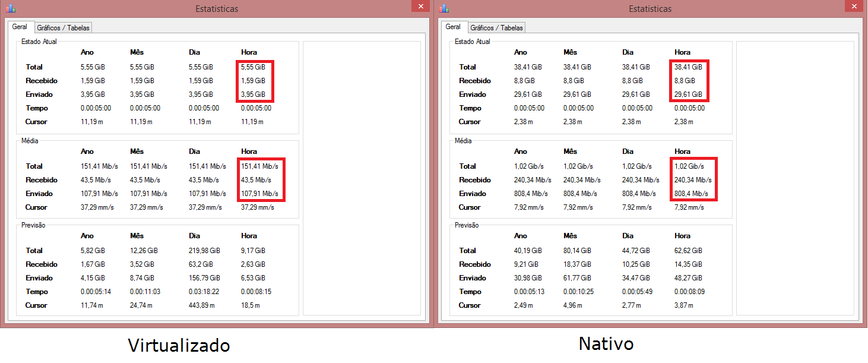Click Estado Atual Cursor Dia value 2,38 m
Viewport: 868px width, 363px height.
tap(632, 122)
